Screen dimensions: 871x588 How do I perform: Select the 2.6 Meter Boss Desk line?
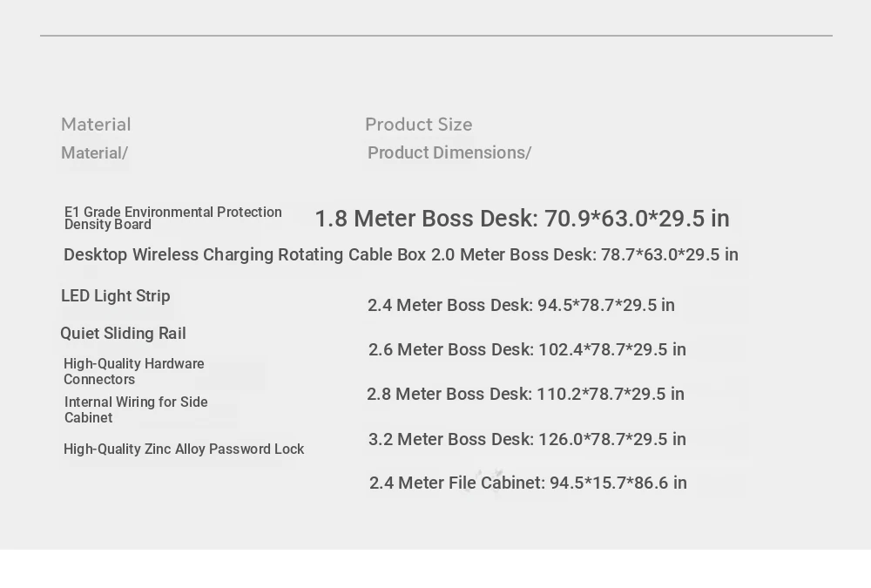527,349
